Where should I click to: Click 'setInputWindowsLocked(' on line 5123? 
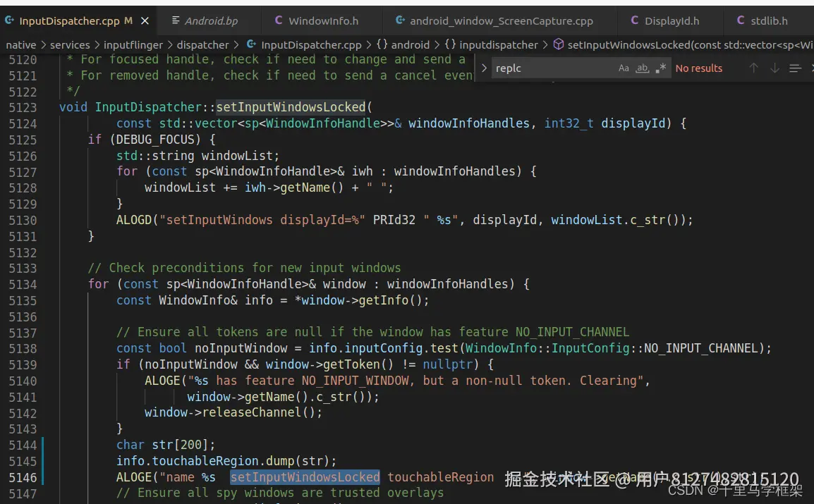(294, 107)
